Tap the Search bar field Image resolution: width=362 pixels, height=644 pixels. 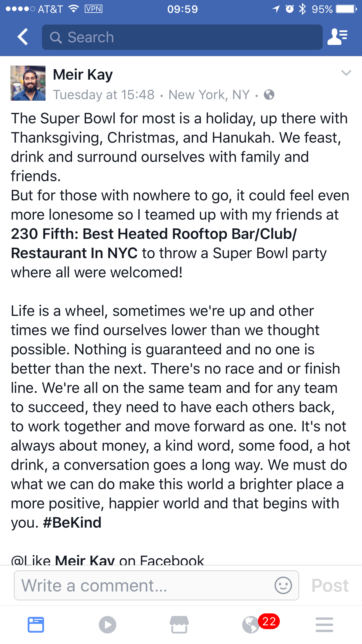[182, 37]
